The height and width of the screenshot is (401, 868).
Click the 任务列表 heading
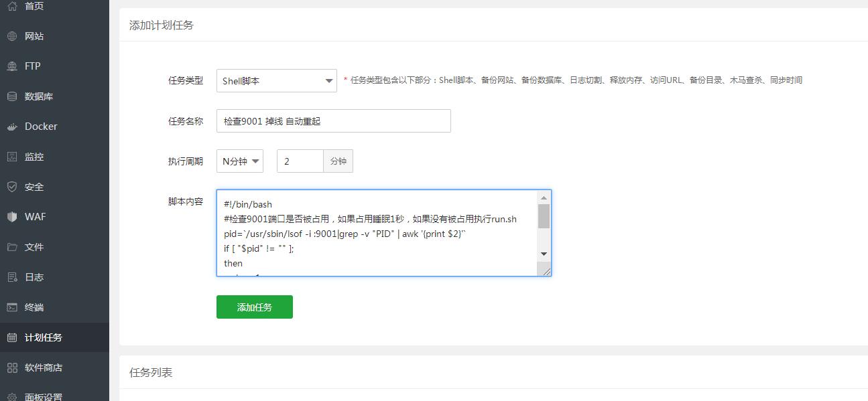(x=151, y=372)
